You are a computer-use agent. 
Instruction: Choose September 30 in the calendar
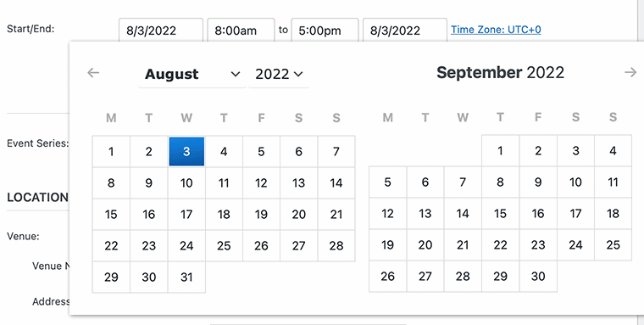[x=538, y=276]
